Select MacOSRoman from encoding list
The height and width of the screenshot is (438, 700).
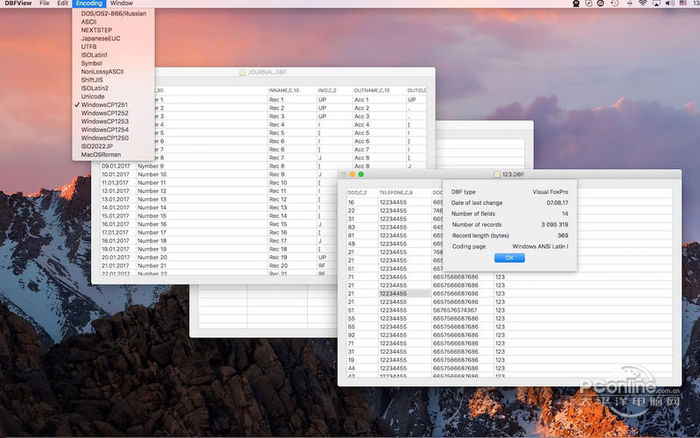pyautogui.click(x=100, y=153)
